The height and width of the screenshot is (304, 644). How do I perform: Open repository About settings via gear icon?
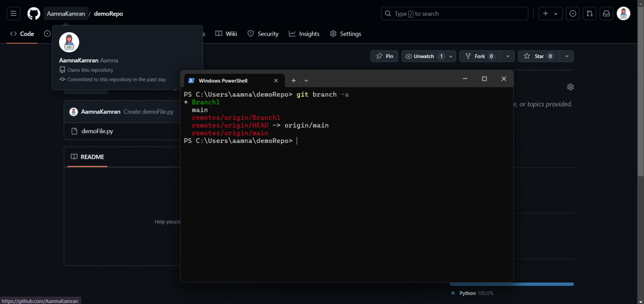pyautogui.click(x=570, y=86)
